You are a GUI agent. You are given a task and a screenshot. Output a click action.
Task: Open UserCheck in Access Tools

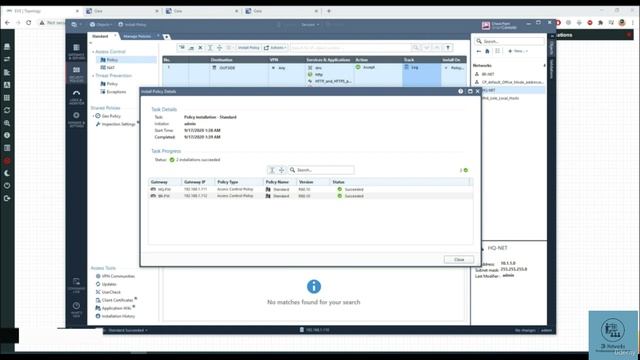tap(108, 292)
